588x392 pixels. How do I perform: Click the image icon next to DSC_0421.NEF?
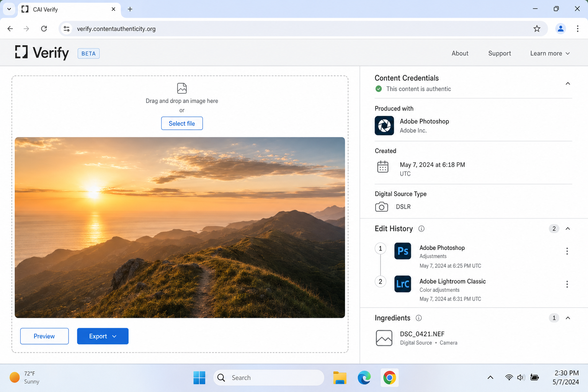coord(384,338)
